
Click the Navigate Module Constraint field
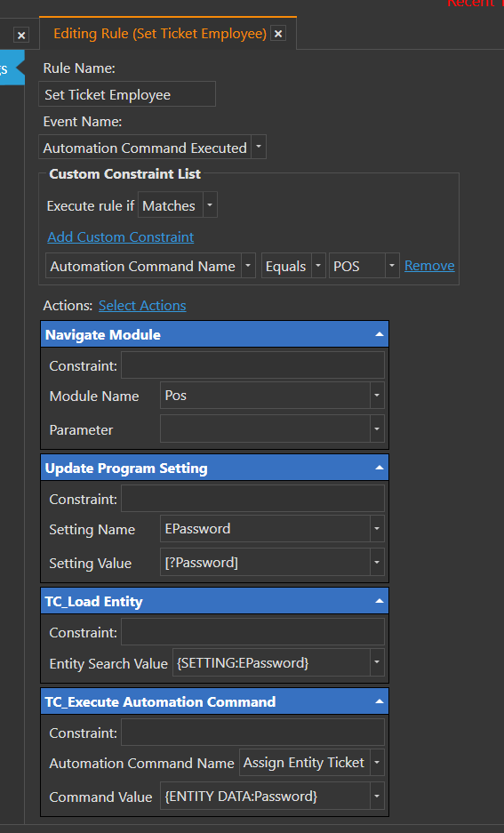(x=252, y=365)
